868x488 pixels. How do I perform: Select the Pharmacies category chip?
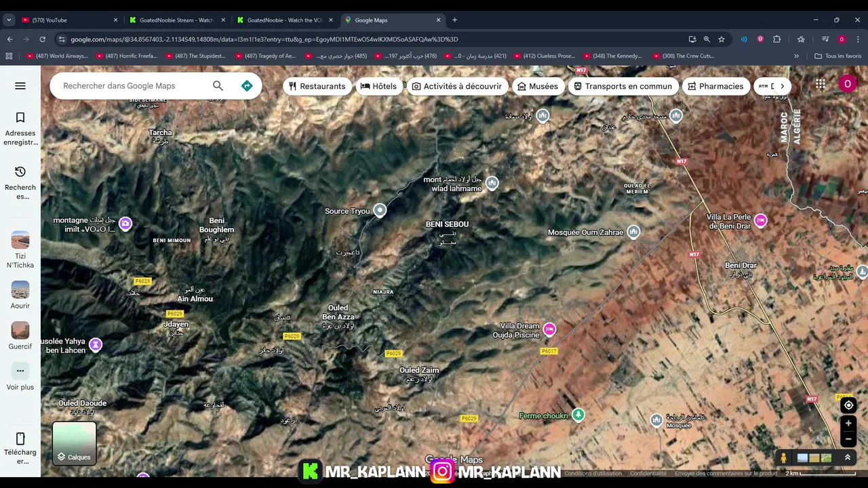point(715,86)
